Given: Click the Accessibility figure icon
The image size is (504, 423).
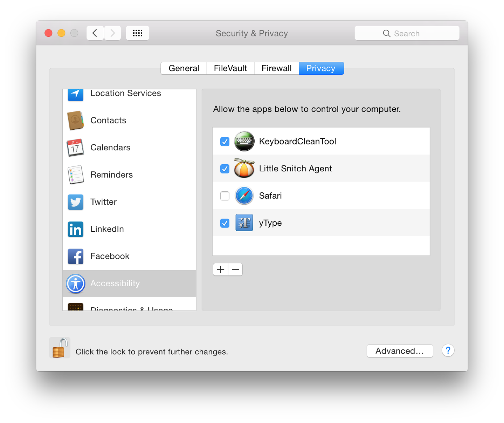Looking at the screenshot, I should 76,284.
